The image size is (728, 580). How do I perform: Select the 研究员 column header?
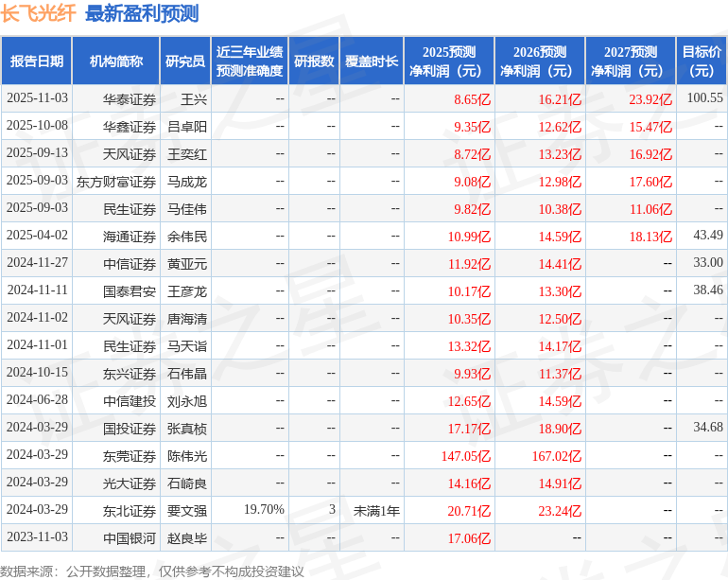(185, 61)
